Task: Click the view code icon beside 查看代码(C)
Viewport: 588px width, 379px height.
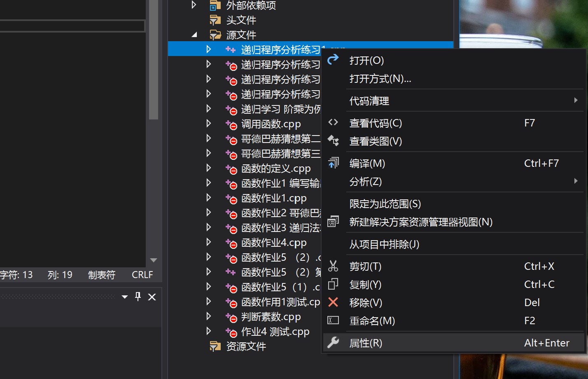Action: click(x=333, y=122)
